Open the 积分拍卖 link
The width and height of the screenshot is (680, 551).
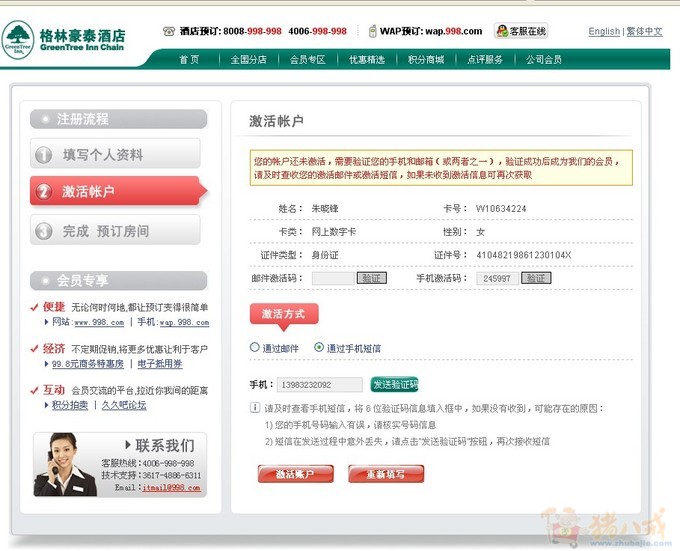click(x=70, y=405)
